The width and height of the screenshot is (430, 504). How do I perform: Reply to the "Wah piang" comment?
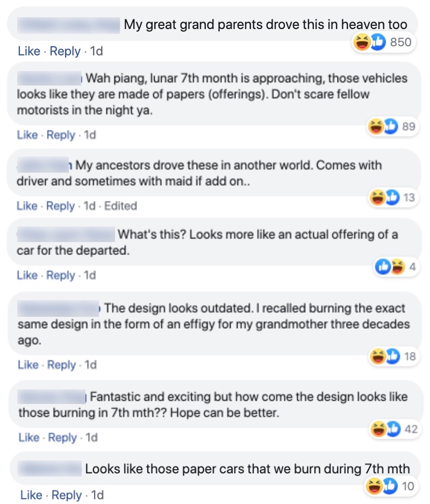click(61, 135)
